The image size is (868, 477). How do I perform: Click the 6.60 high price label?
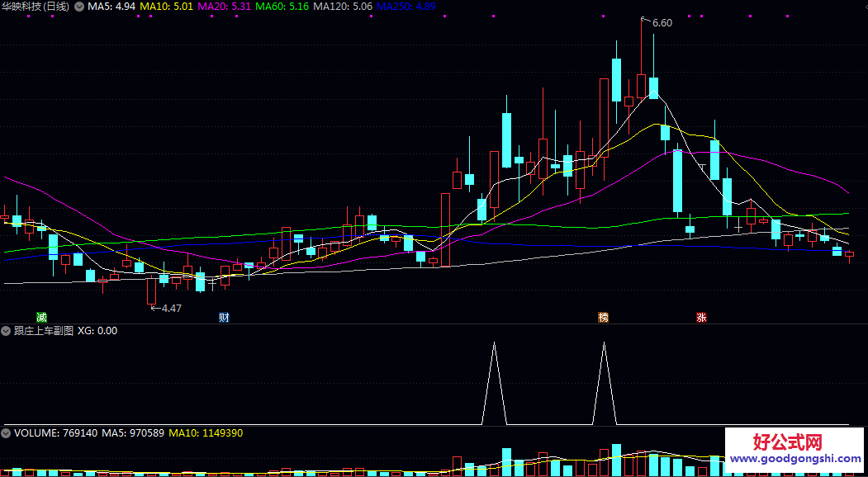point(662,23)
